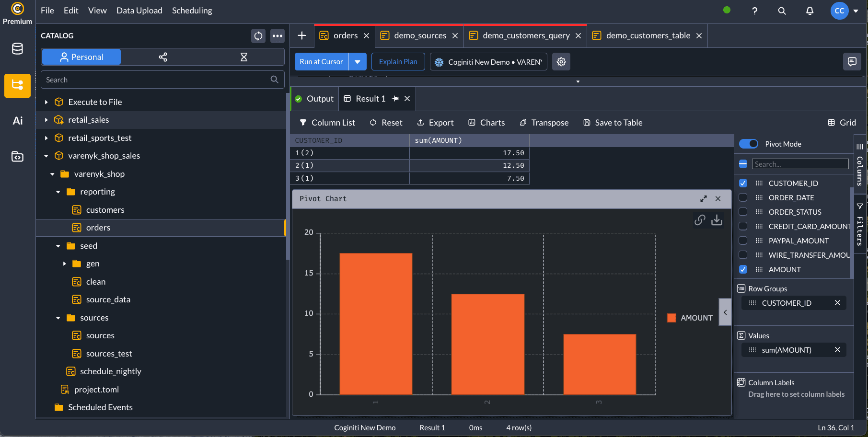Switch to the demo_sources tab
The height and width of the screenshot is (437, 868).
pyautogui.click(x=420, y=35)
